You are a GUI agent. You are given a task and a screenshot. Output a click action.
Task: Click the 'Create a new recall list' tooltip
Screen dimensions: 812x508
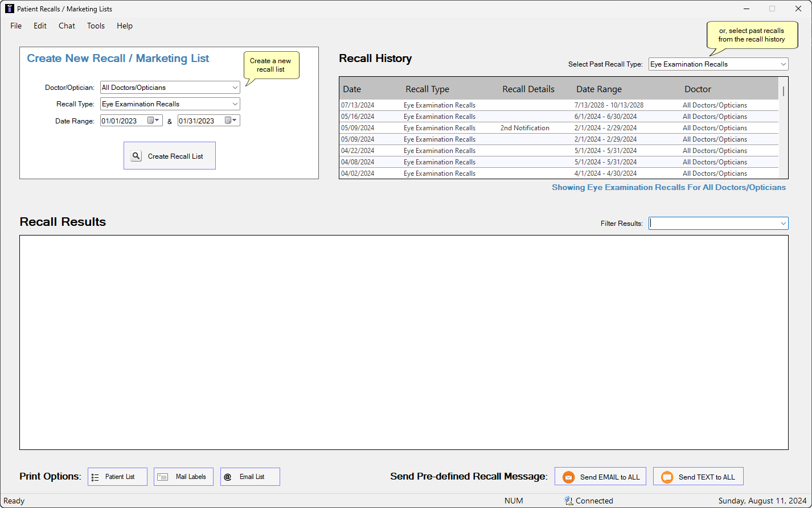pyautogui.click(x=271, y=65)
